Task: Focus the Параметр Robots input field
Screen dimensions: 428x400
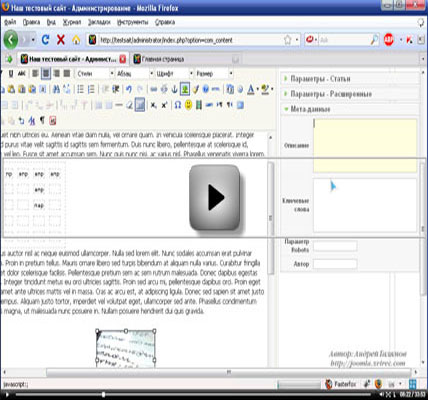Action: pyautogui.click(x=335, y=246)
